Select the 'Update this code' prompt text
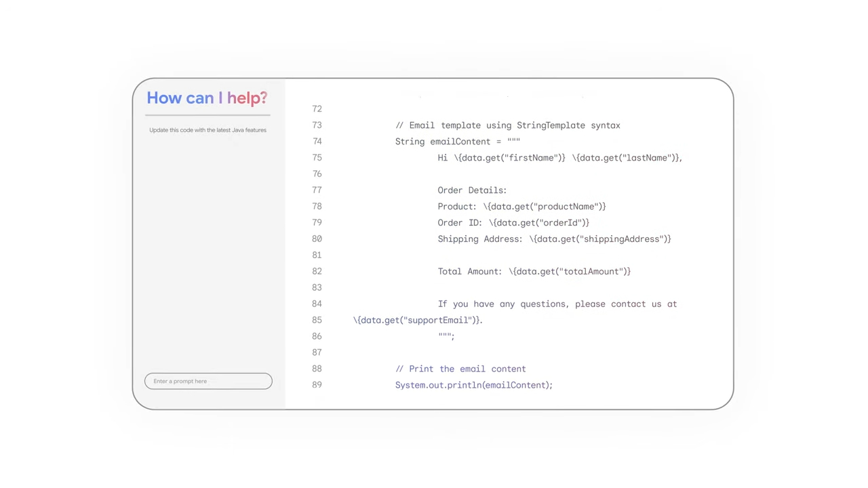The height and width of the screenshot is (488, 868). tap(208, 130)
